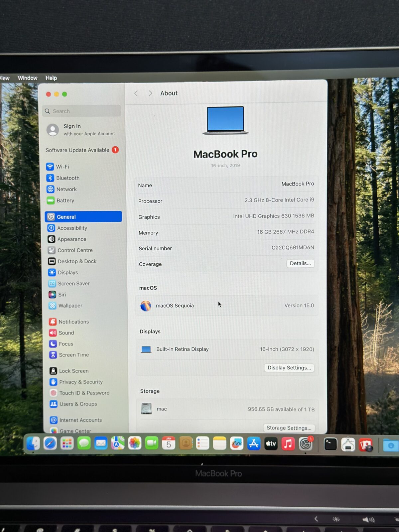
Task: Click Sign in with your Apple Account
Action: click(81, 130)
